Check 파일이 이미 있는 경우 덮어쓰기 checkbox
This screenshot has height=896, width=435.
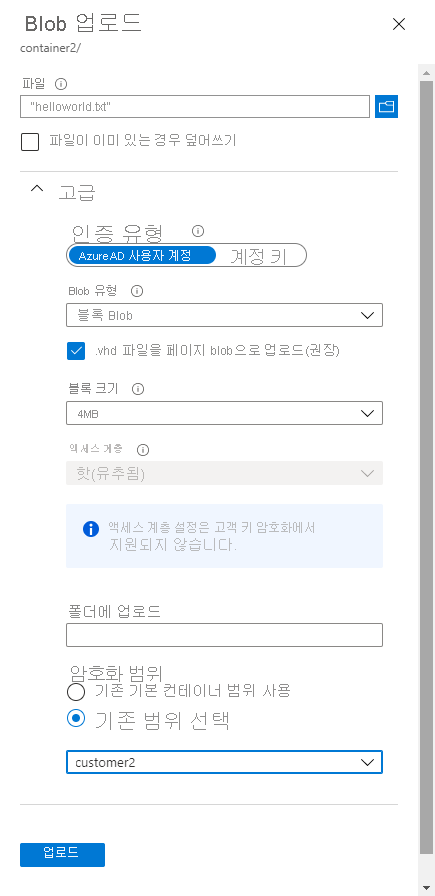(30, 141)
